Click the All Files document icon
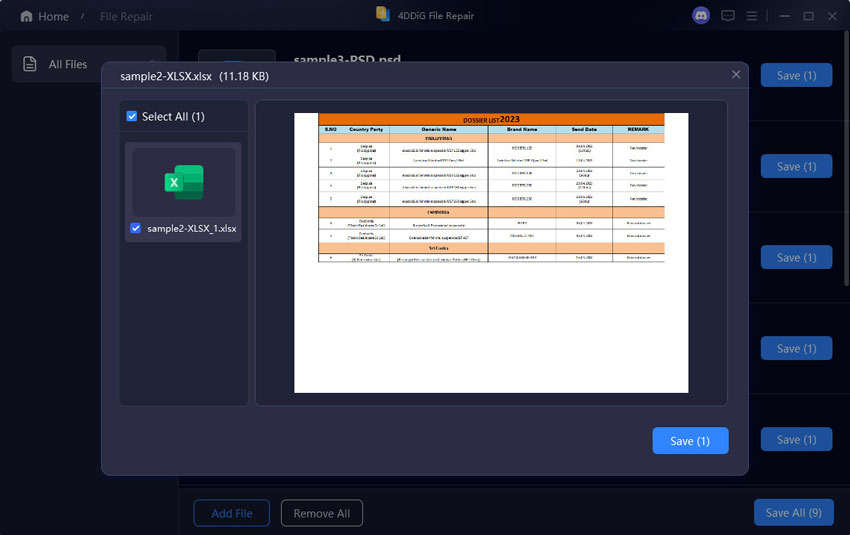 click(x=30, y=64)
